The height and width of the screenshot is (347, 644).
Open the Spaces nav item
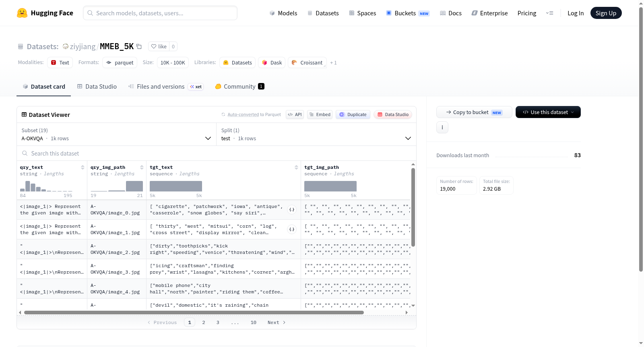362,13
